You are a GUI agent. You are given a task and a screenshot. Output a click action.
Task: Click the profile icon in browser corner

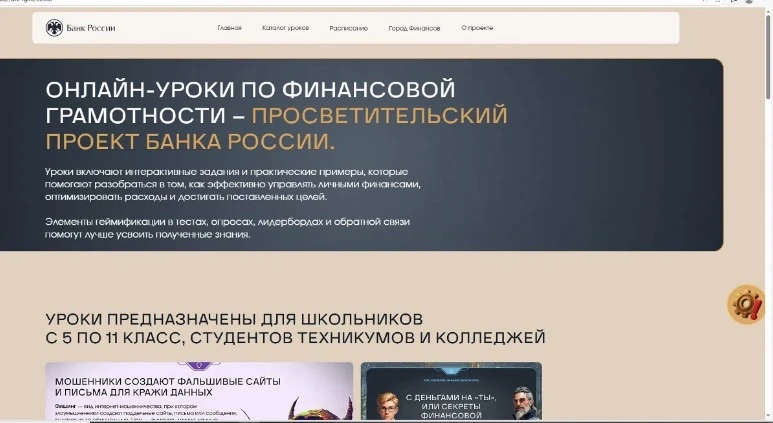749,2
